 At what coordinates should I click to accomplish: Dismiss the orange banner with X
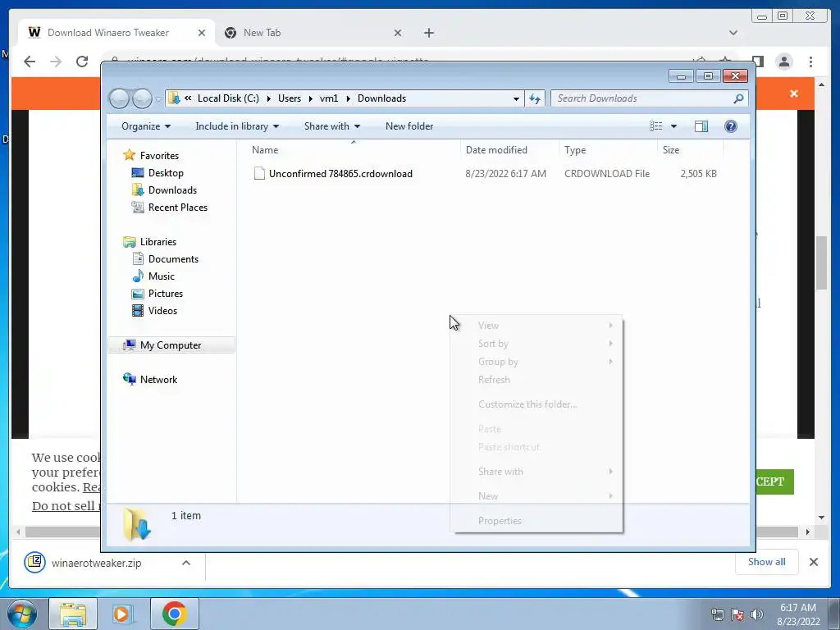tap(794, 94)
